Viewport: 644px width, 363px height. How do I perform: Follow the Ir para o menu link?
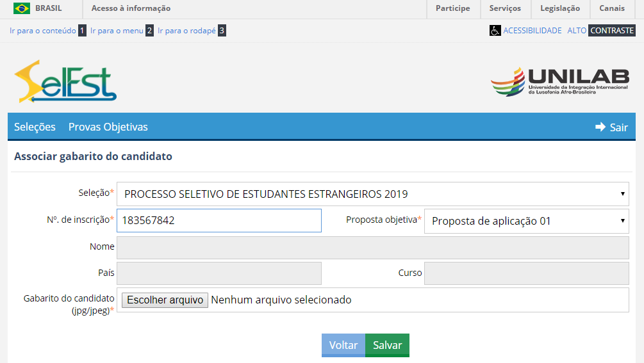[122, 30]
